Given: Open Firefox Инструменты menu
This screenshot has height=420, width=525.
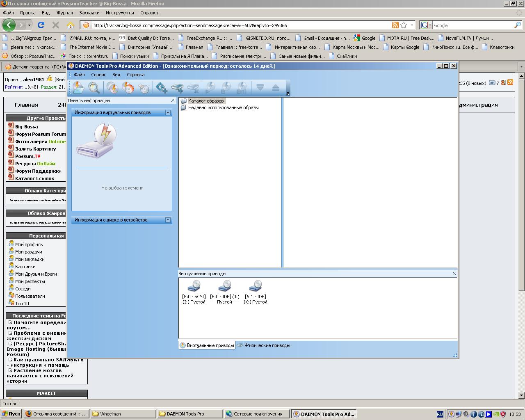Looking at the screenshot, I should pos(120,13).
